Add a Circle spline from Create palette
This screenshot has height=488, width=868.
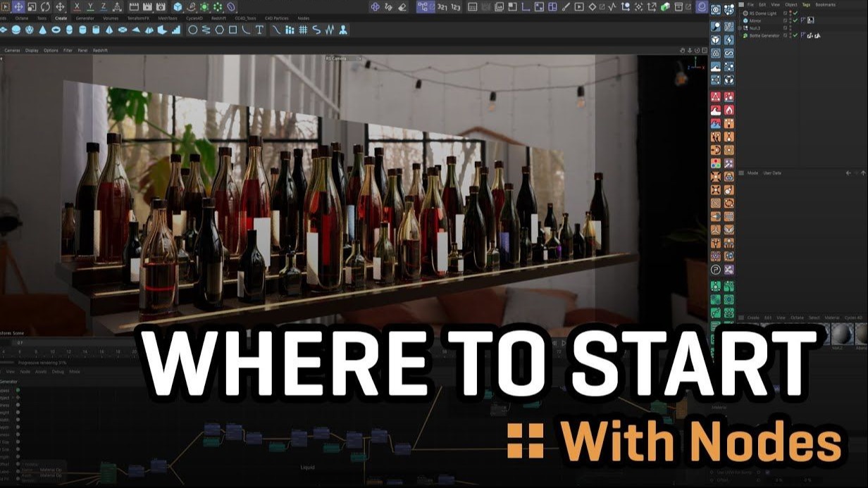pos(192,30)
